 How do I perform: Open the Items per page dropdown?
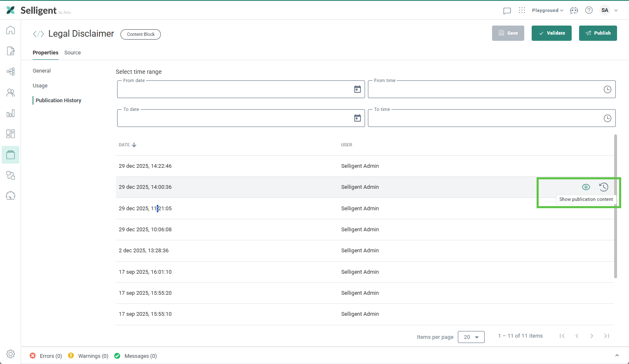(x=471, y=337)
